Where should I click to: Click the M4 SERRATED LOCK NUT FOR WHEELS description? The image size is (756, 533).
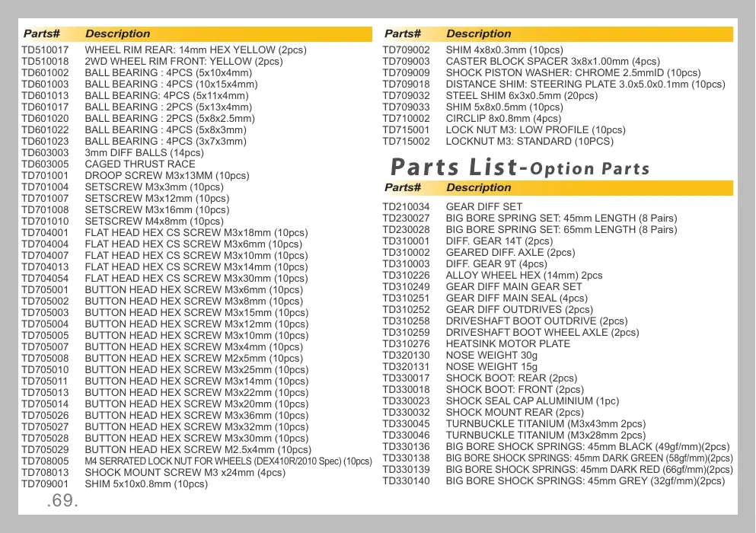tap(228, 461)
